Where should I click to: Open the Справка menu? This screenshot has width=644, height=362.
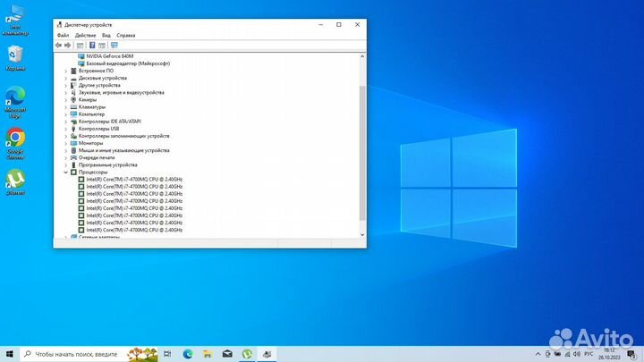pyautogui.click(x=126, y=35)
